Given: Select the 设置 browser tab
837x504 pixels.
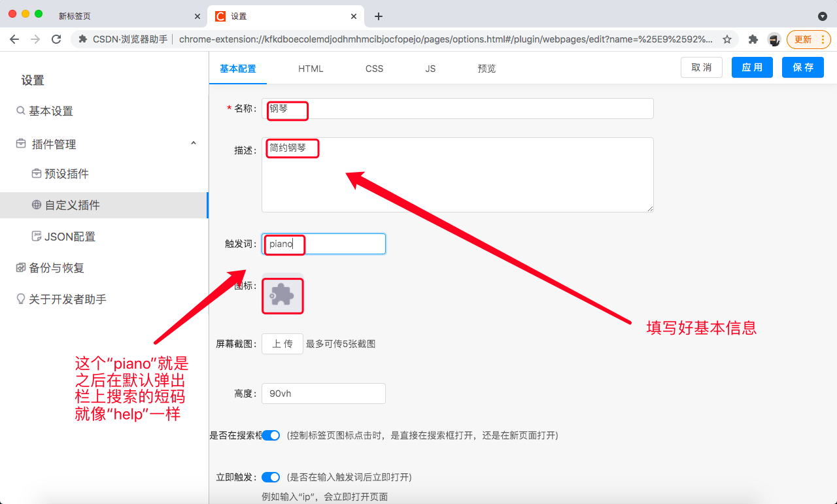Looking at the screenshot, I should tap(285, 16).
